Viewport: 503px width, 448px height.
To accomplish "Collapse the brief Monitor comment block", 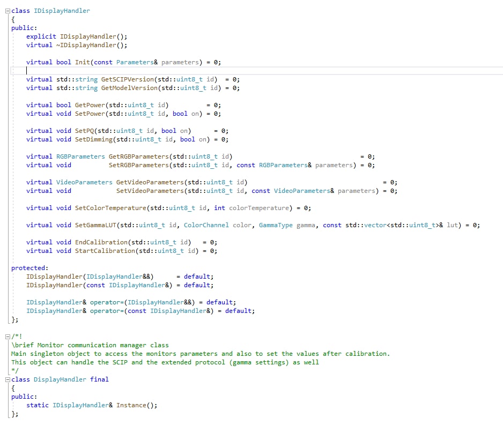I will [x=8, y=337].
